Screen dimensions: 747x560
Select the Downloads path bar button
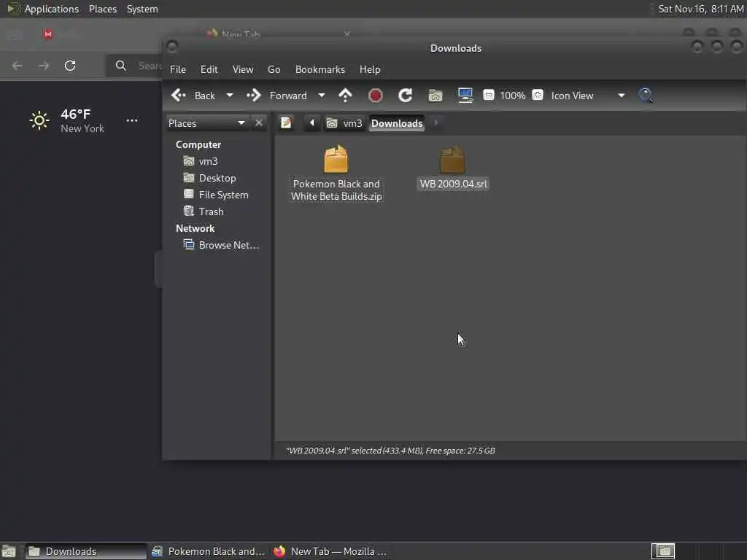[x=397, y=123]
